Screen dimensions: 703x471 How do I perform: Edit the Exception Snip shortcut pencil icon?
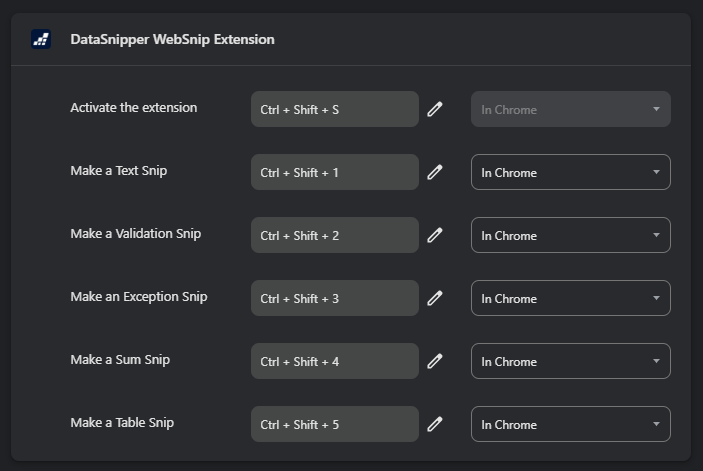point(434,299)
